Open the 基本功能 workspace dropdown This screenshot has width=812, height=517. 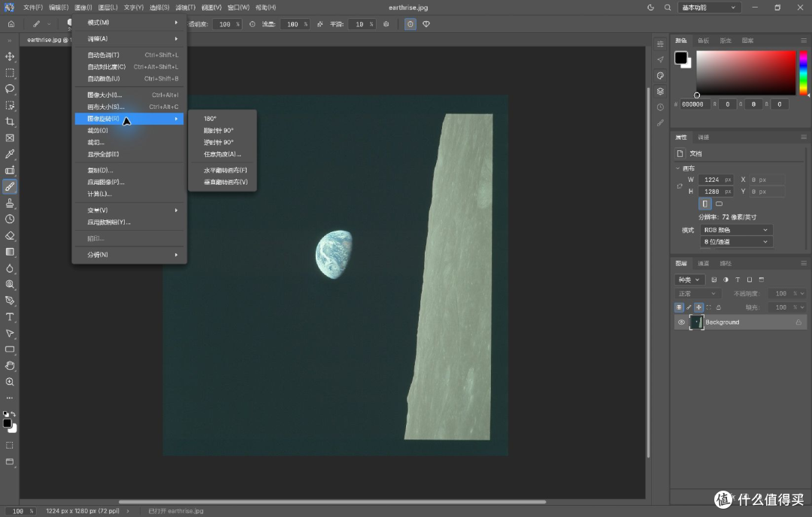(708, 8)
